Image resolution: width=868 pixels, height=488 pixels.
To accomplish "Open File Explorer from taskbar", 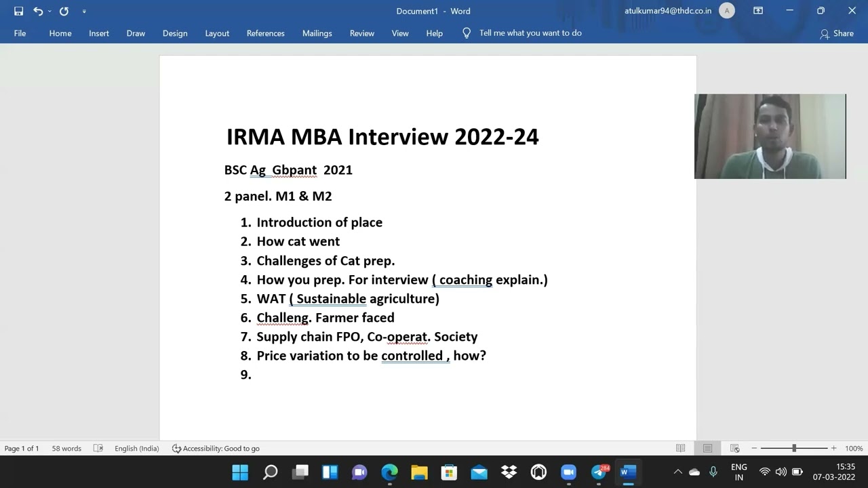I will coord(419,472).
